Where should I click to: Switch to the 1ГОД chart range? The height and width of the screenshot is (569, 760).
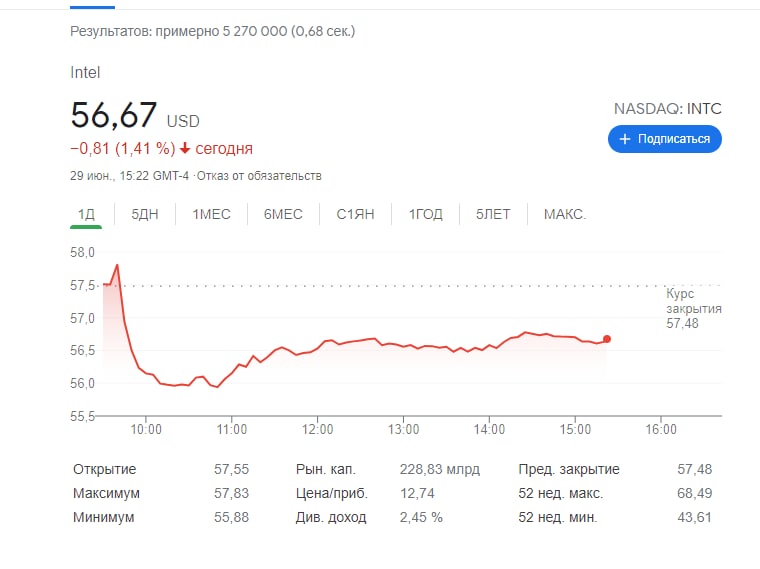point(426,214)
